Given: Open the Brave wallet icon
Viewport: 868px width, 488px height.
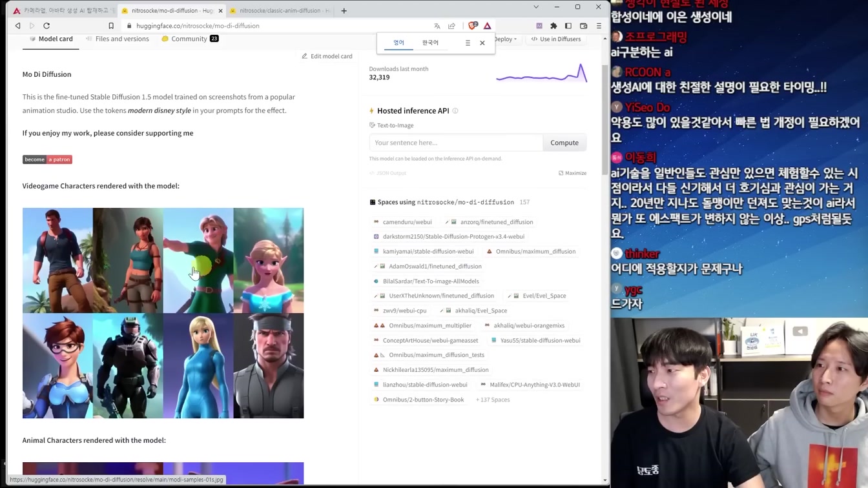Looking at the screenshot, I should (x=583, y=26).
